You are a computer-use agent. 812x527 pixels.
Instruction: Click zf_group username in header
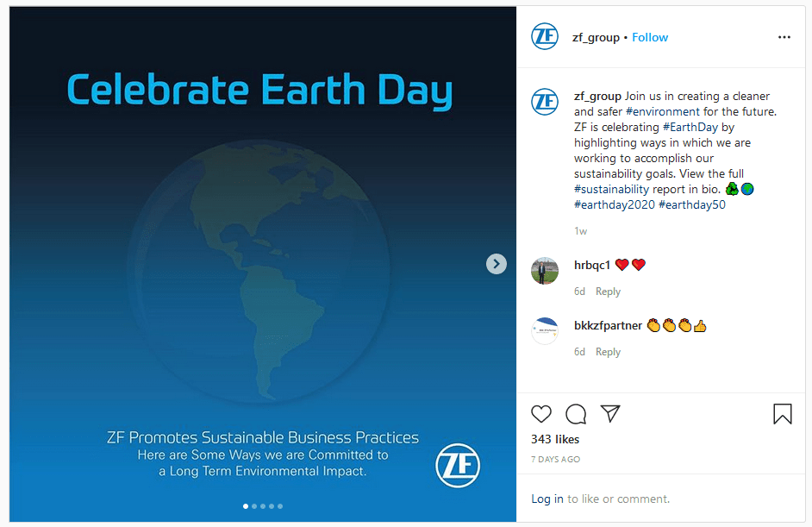[596, 37]
